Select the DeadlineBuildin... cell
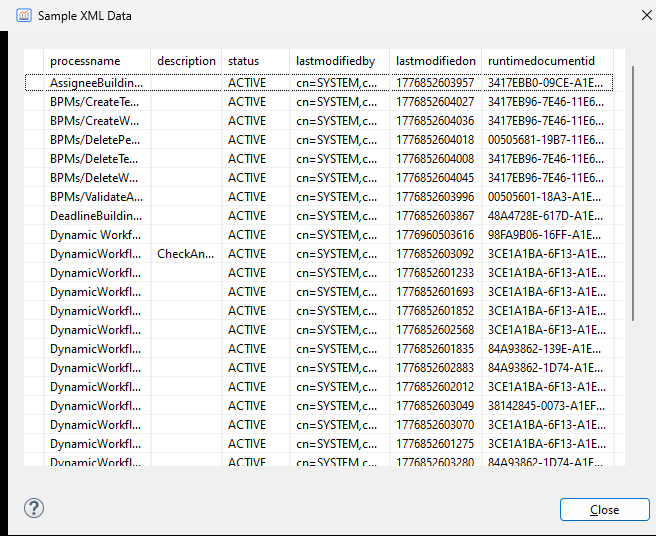Screen dimensions: 656x536 [96, 216]
